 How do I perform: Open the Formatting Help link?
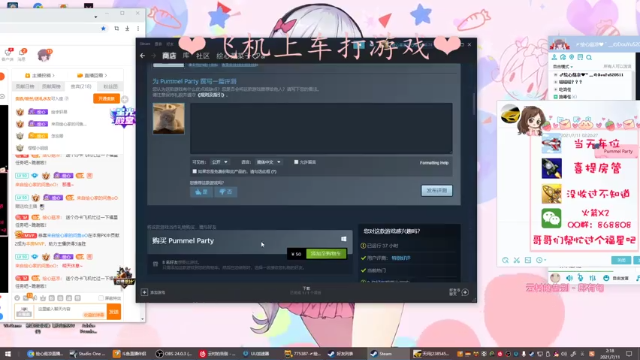pos(434,163)
